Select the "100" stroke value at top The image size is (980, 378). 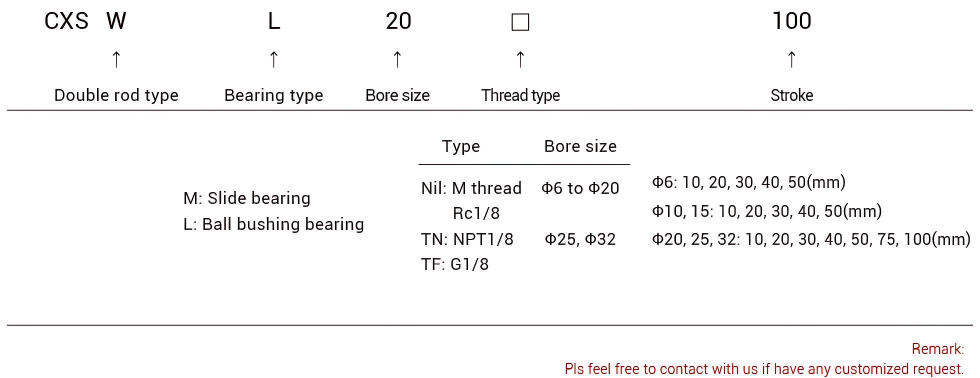pyautogui.click(x=792, y=21)
